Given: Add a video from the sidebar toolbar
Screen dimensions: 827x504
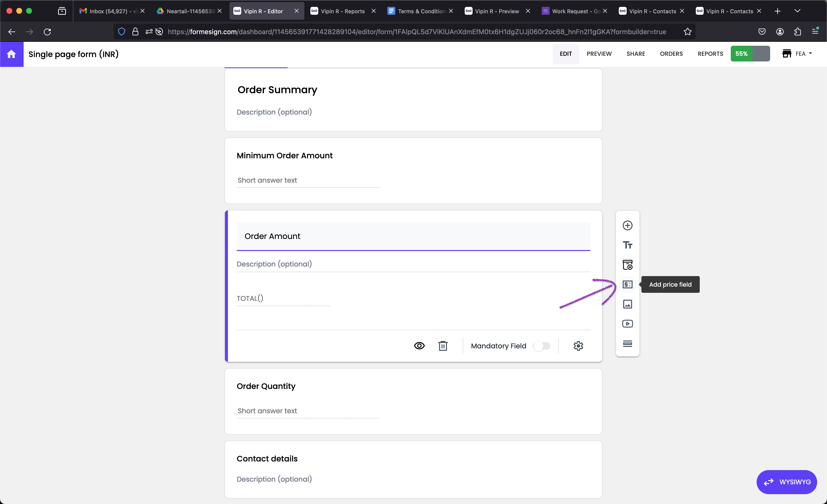Looking at the screenshot, I should point(627,324).
